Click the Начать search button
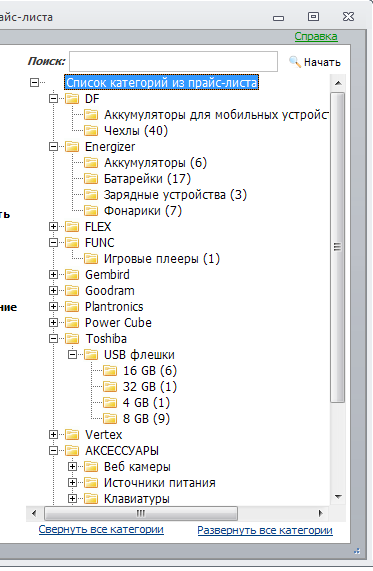The image size is (373, 571). tap(315, 62)
